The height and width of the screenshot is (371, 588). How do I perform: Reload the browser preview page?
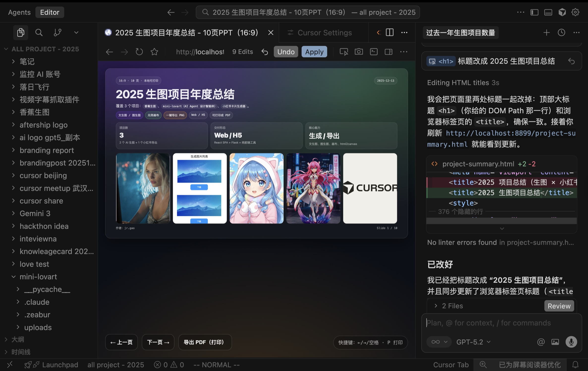click(x=139, y=52)
